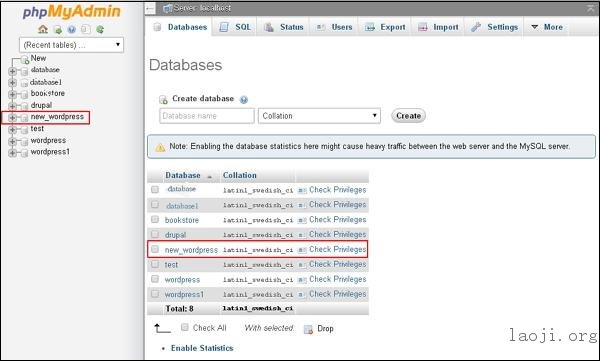
Task: Click the Drop text link
Action: pos(325,328)
